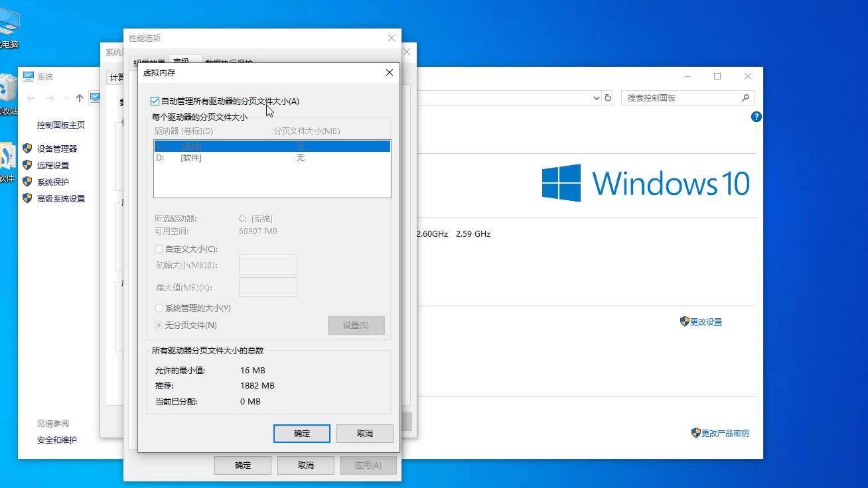Click the search magnifier in 搜索控制面板 box
This screenshot has width=868, height=488.
[747, 97]
